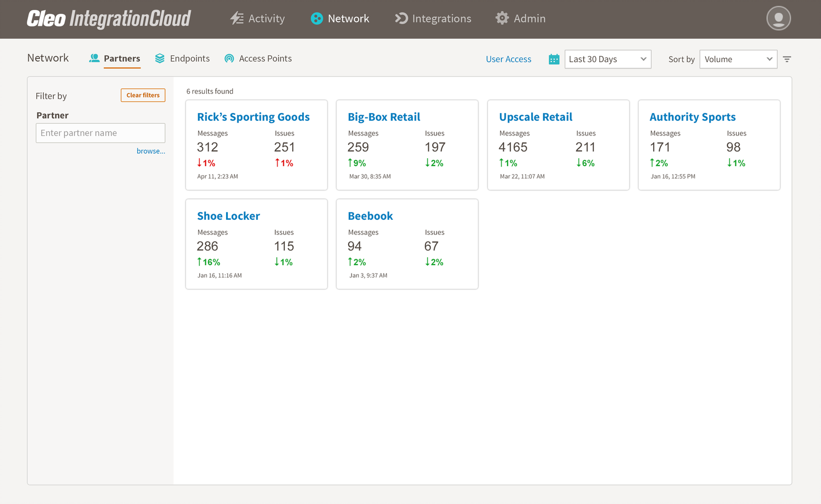Click Rick's Sporting Goods messages 1% decrease
The width and height of the screenshot is (821, 504).
coord(206,163)
